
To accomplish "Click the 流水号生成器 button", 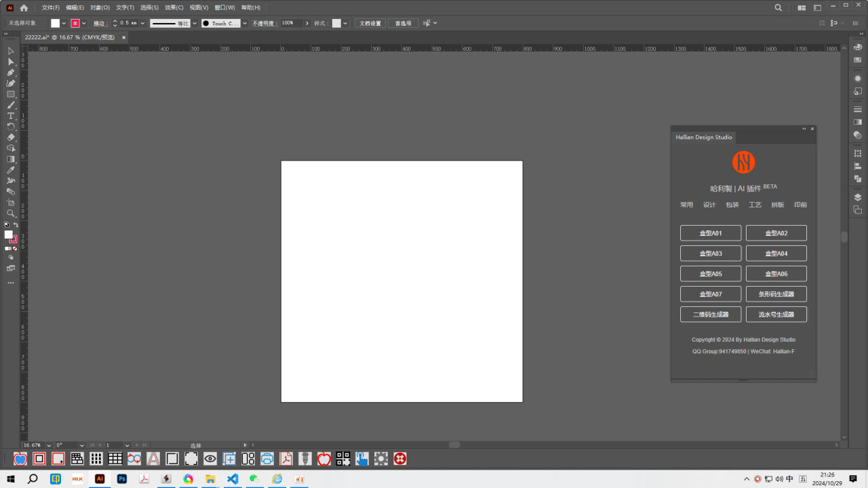I will (x=776, y=314).
